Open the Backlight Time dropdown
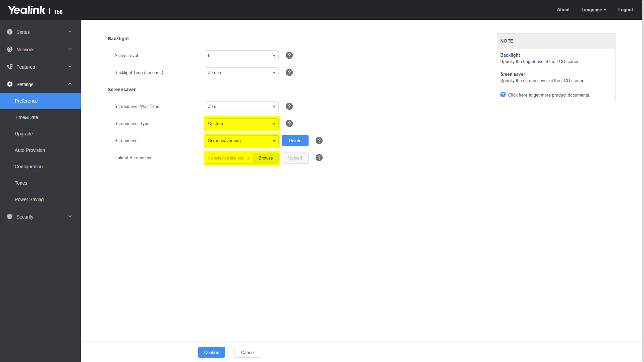The height and width of the screenshot is (362, 644). coord(241,73)
